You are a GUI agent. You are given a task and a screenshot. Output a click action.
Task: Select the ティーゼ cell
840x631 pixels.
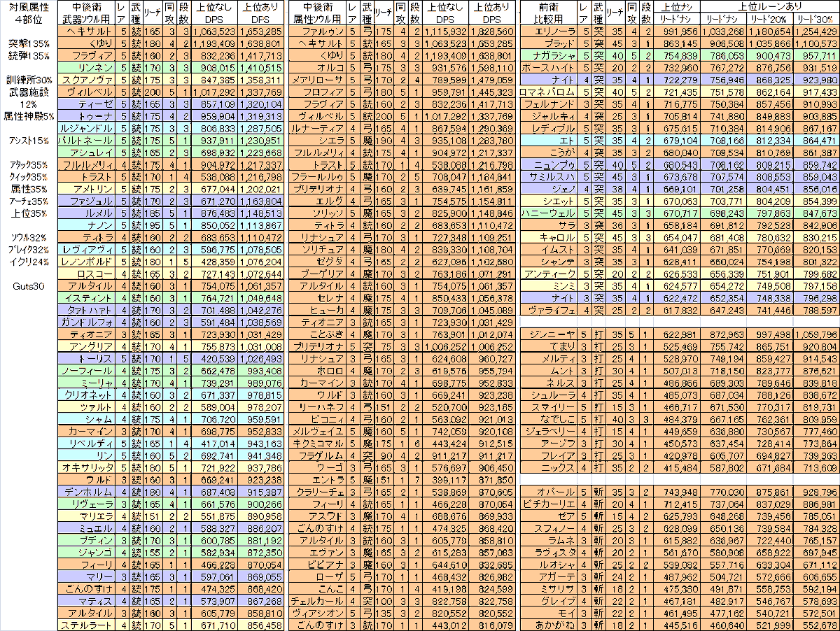pos(85,103)
